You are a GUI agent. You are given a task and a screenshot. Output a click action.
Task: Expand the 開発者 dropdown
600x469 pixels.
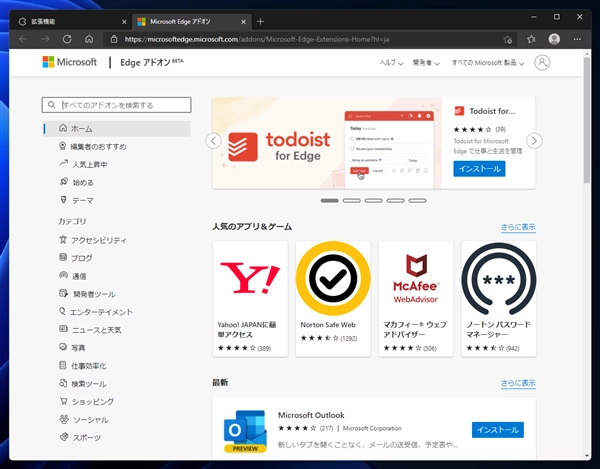tap(426, 63)
